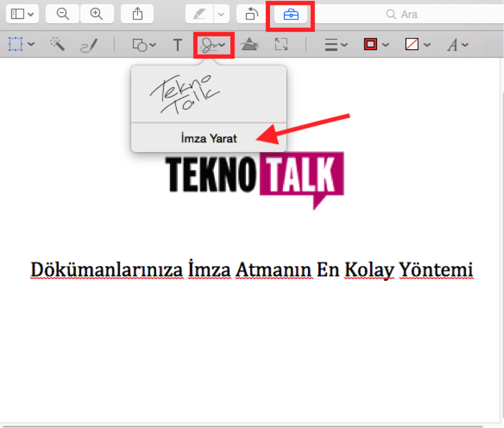Select the Text tool
This screenshot has width=504, height=428.
pos(177,45)
